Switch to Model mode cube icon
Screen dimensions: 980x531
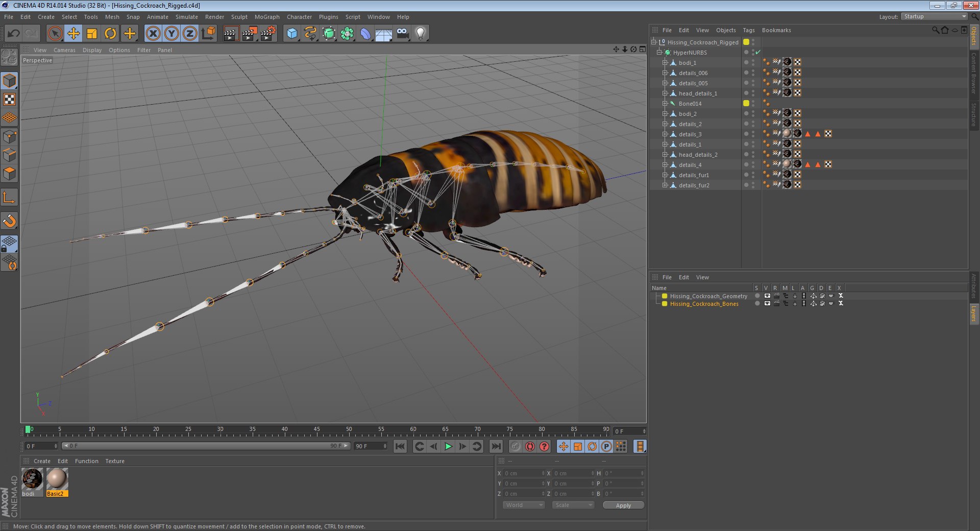click(x=10, y=81)
